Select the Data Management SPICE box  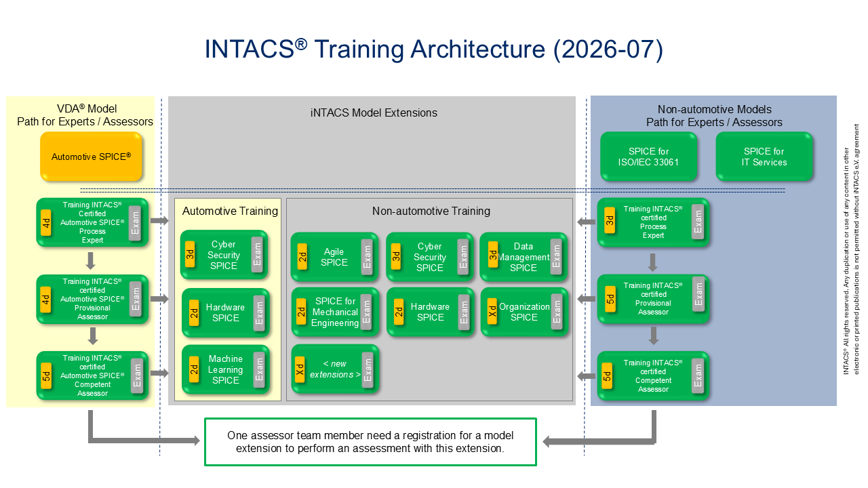click(x=524, y=257)
